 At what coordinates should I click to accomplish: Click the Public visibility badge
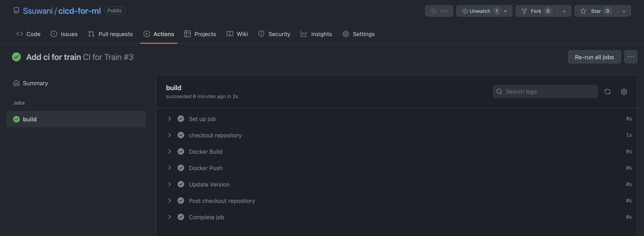[x=114, y=10]
